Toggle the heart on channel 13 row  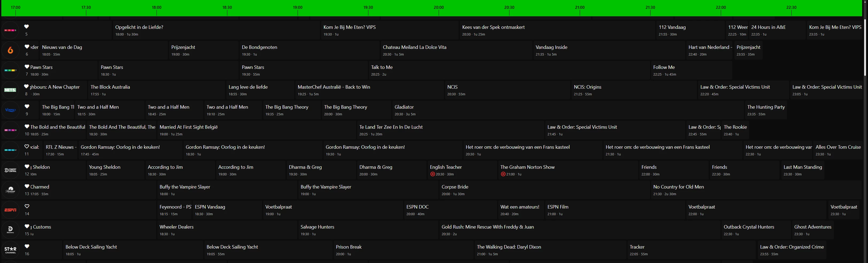(27, 187)
